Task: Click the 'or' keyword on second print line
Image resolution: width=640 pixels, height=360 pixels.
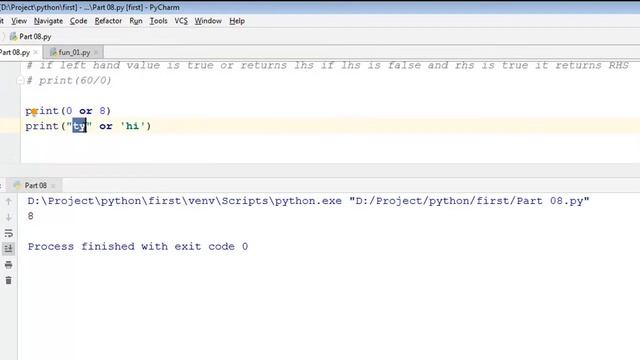Action: point(106,126)
